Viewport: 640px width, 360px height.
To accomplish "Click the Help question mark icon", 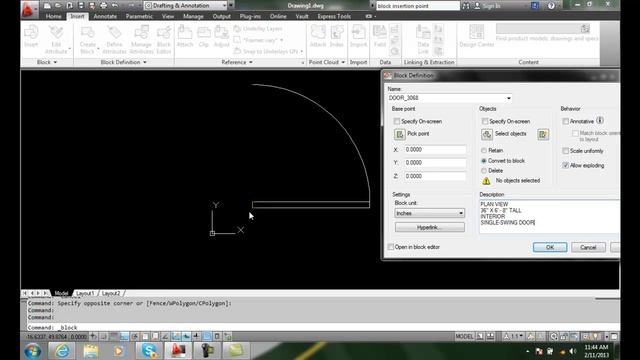I will tap(551, 6).
